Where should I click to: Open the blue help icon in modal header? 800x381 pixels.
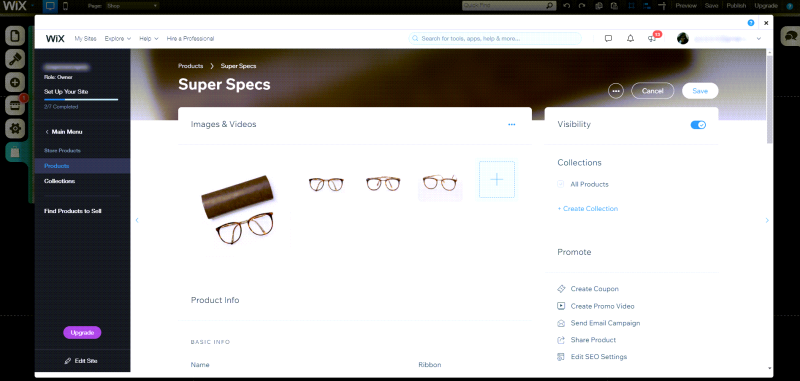coord(751,22)
